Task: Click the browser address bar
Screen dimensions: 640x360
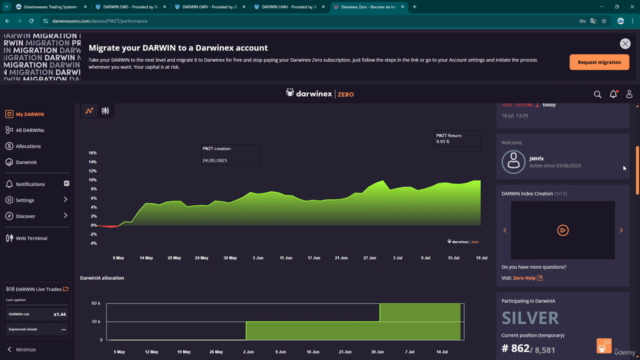Action: 310,21
